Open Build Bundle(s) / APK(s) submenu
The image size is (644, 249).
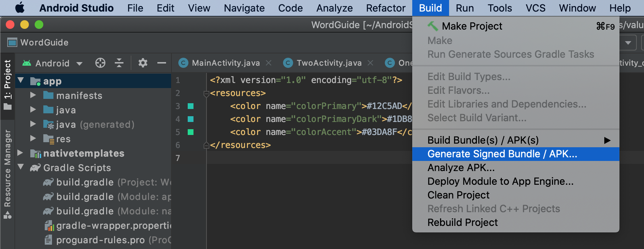pos(515,140)
